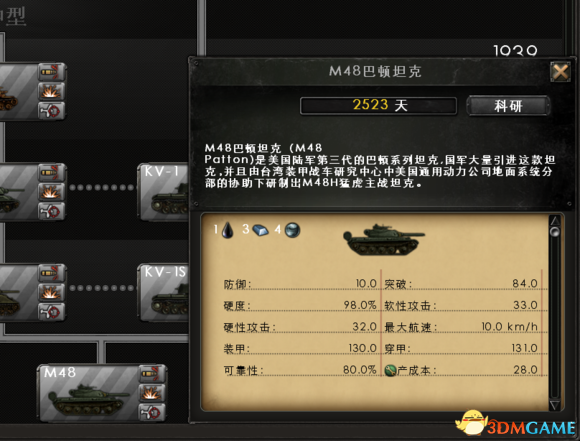This screenshot has height=441, width=580.
Task: Click the 2523 天 research time bar
Action: point(378,106)
